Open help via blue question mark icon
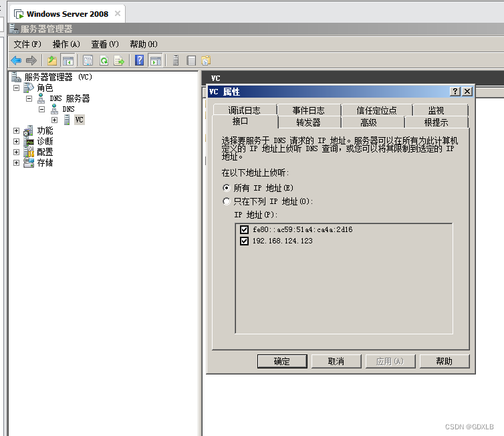Viewport: 504px width, 436px height. pyautogui.click(x=140, y=60)
